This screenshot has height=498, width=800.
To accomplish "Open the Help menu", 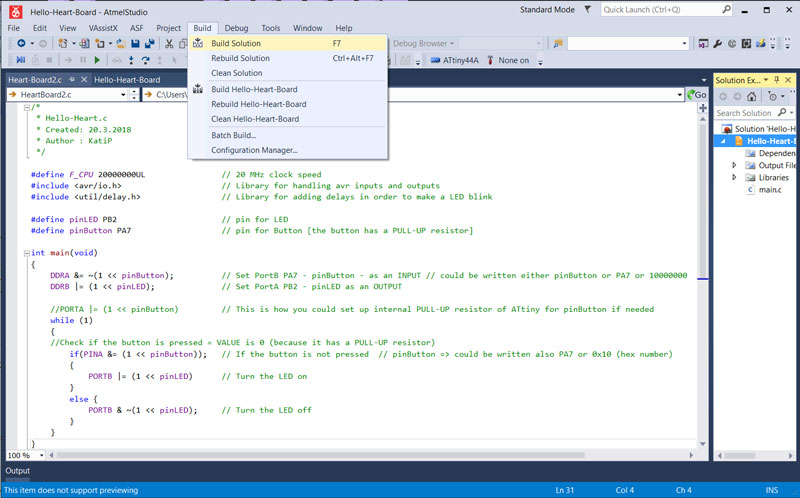I will pos(344,28).
